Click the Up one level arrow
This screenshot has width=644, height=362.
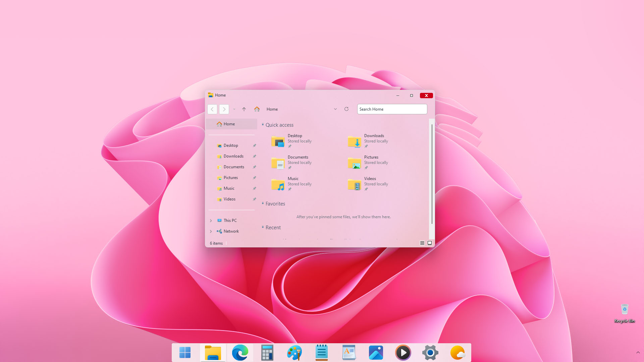click(x=244, y=109)
